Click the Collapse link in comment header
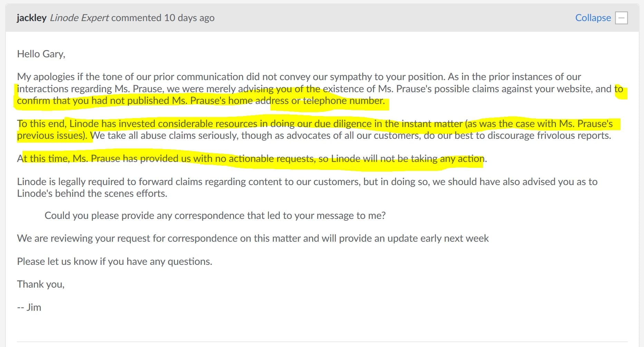644x347 pixels. tap(593, 18)
